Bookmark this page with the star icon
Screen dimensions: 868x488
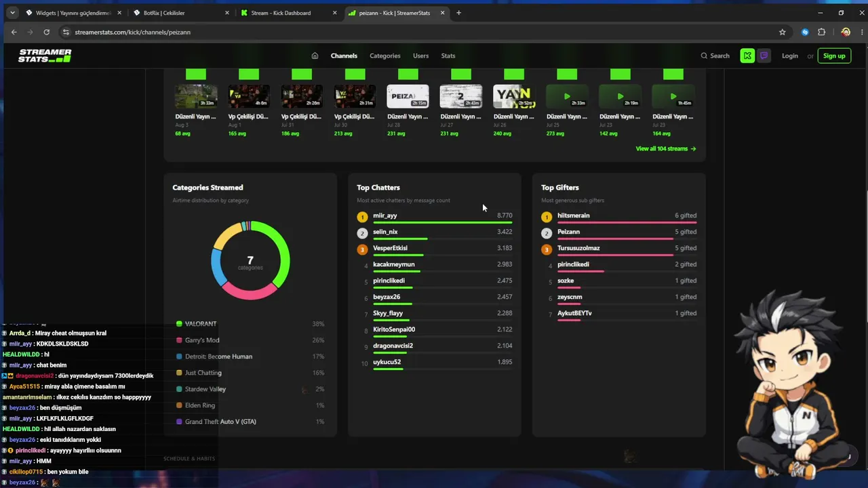782,32
